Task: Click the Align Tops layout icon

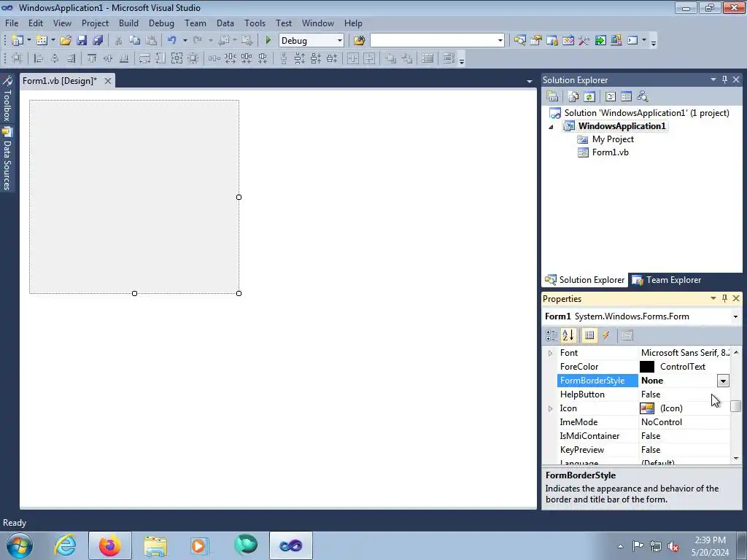Action: pyautogui.click(x=92, y=58)
